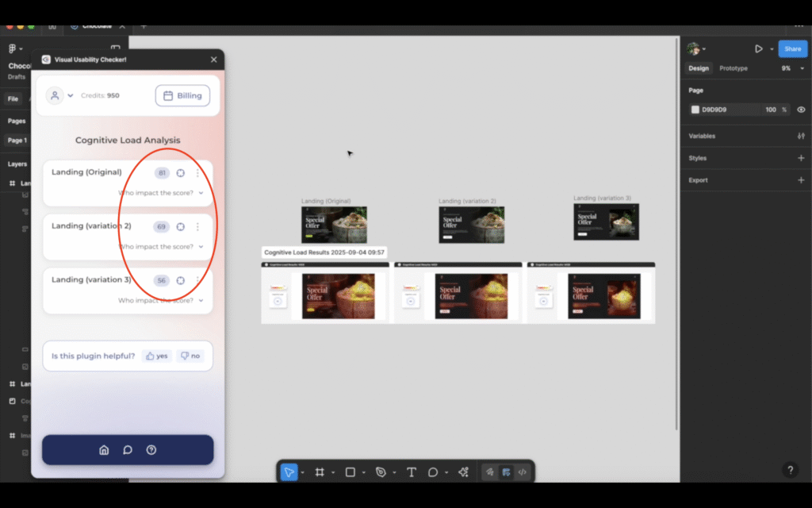This screenshot has width=812, height=508.
Task: Open the help question mark in the plugin footer
Action: (x=151, y=450)
